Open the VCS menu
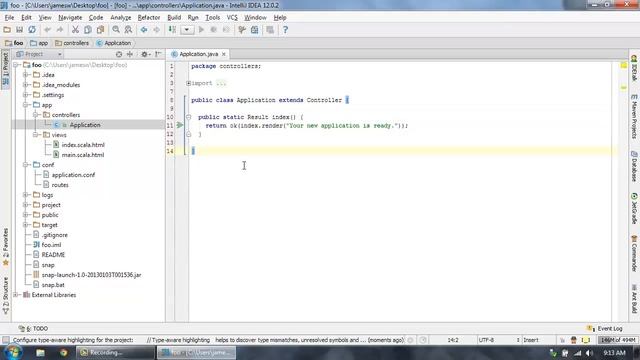The height and width of the screenshot is (360, 640). pos(232,18)
